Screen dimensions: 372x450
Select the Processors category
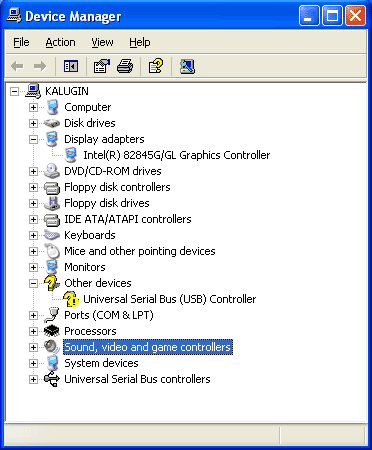[90, 331]
